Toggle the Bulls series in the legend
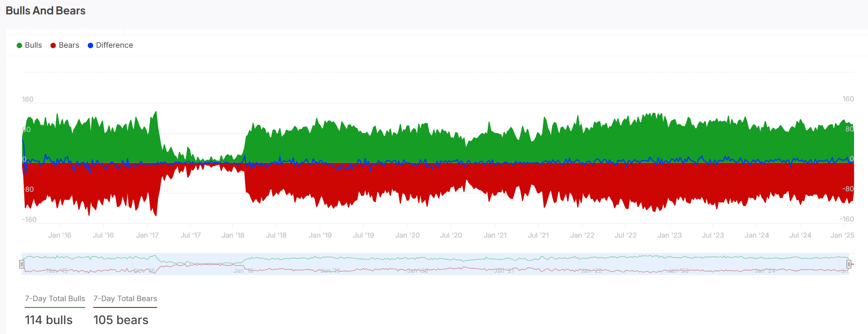The height and width of the screenshot is (334, 868). coord(29,45)
